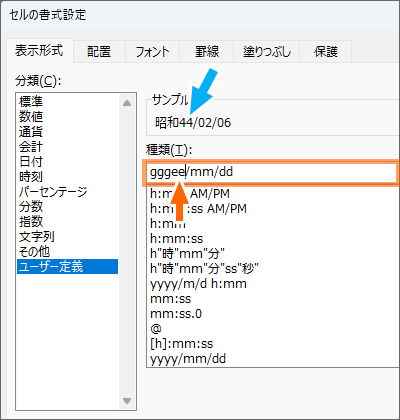This screenshot has height=420, width=400.
Task: Select 時刻 category
Action: tap(67, 176)
